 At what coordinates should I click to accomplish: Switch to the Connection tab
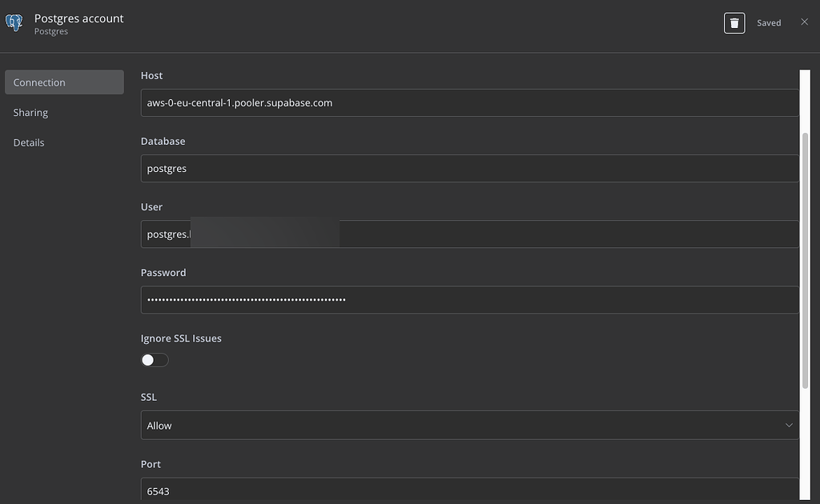pos(64,82)
